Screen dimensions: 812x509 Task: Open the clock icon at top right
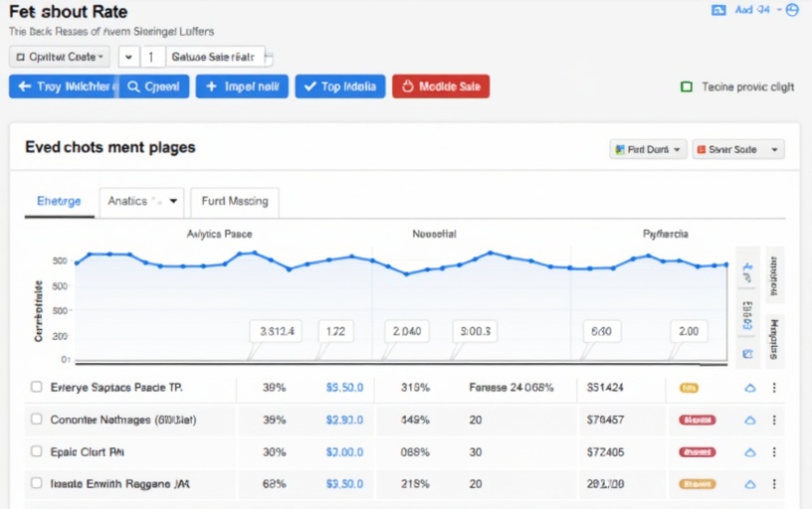[x=792, y=10]
